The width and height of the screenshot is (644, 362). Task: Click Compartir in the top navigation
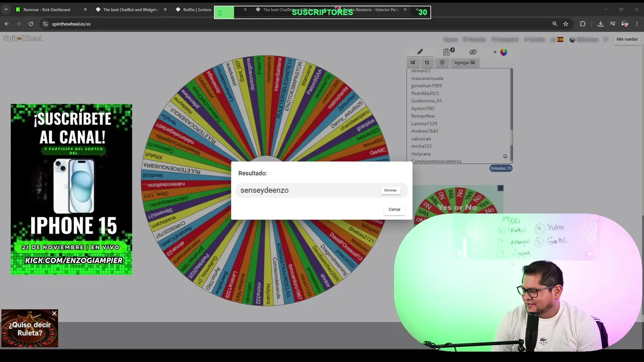[505, 39]
